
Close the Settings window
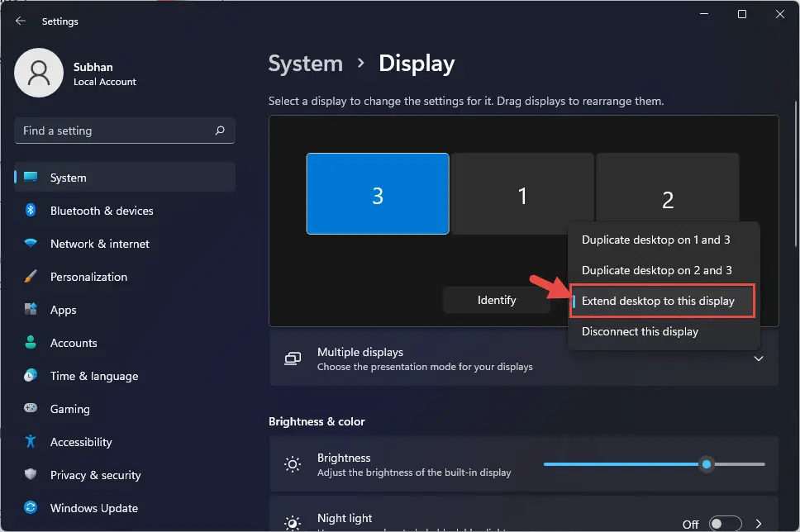coord(779,14)
